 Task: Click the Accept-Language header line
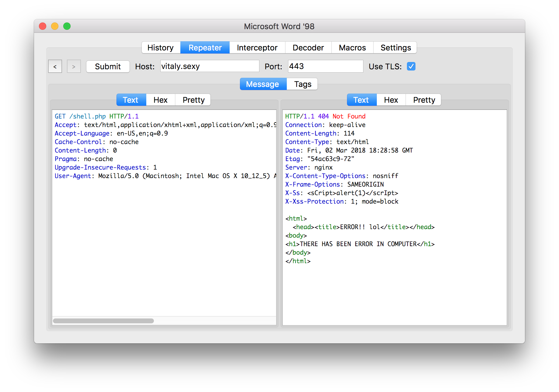pos(111,133)
